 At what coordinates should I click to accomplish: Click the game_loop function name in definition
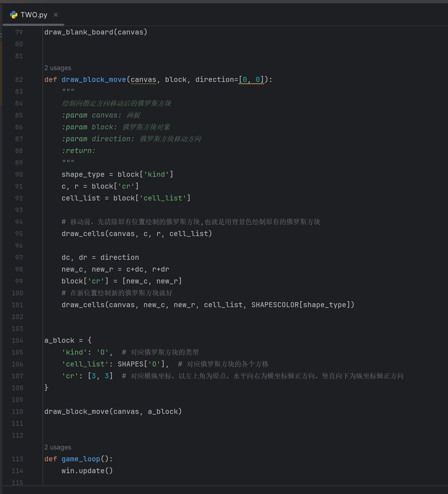click(81, 459)
